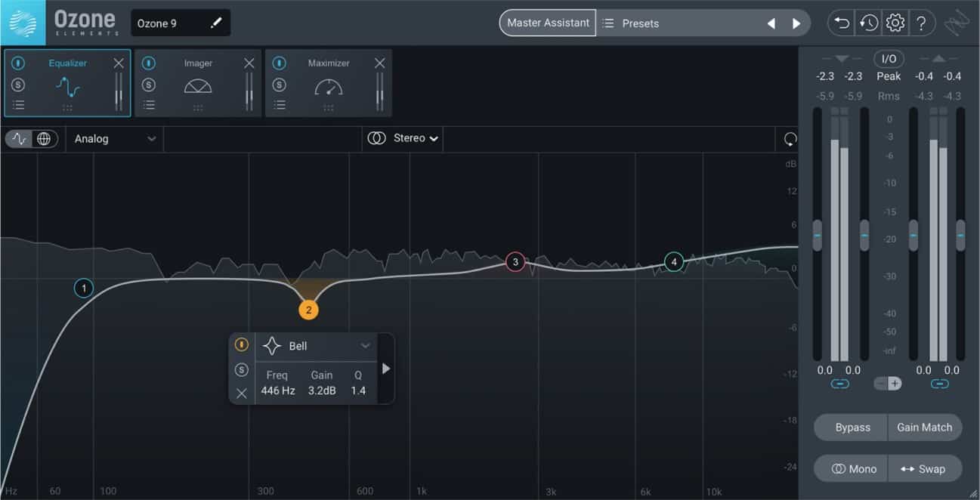This screenshot has width=980, height=500.
Task: Open the settings gear in top bar
Action: pos(895,23)
